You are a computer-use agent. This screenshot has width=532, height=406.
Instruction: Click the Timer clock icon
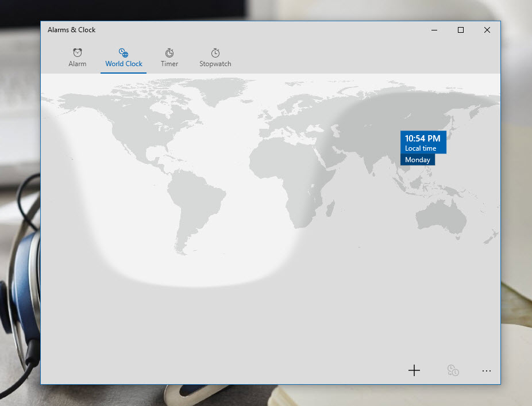coord(169,53)
